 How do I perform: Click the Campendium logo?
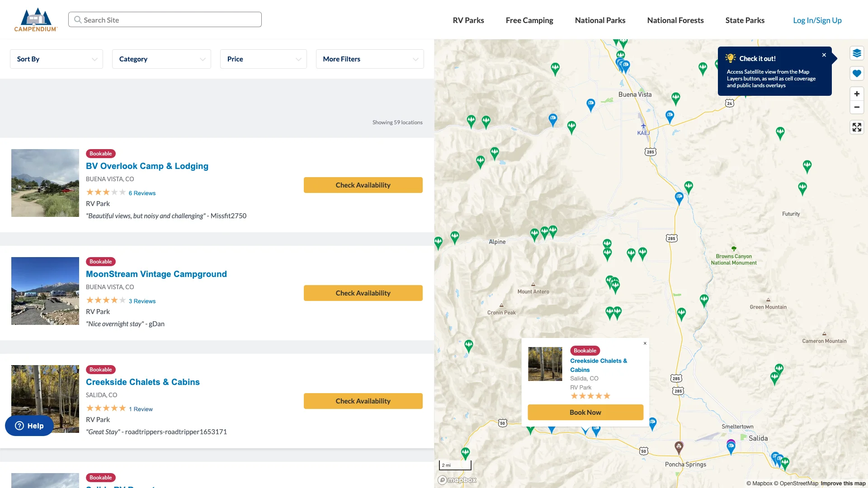tap(35, 19)
